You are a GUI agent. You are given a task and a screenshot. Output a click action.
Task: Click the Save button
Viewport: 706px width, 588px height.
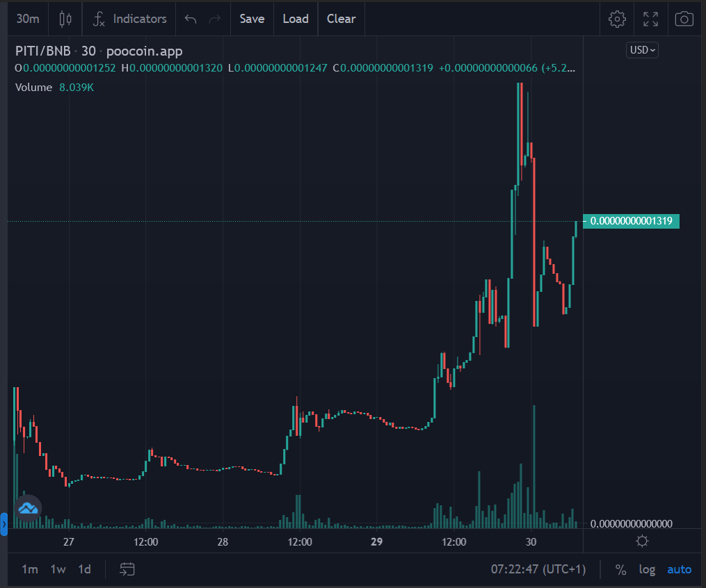[x=252, y=19]
